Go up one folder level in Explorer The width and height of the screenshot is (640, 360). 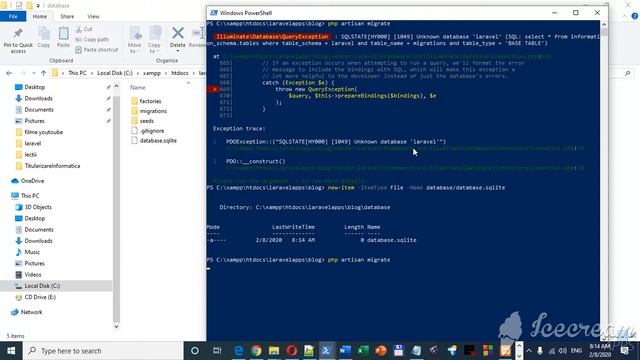point(44,73)
